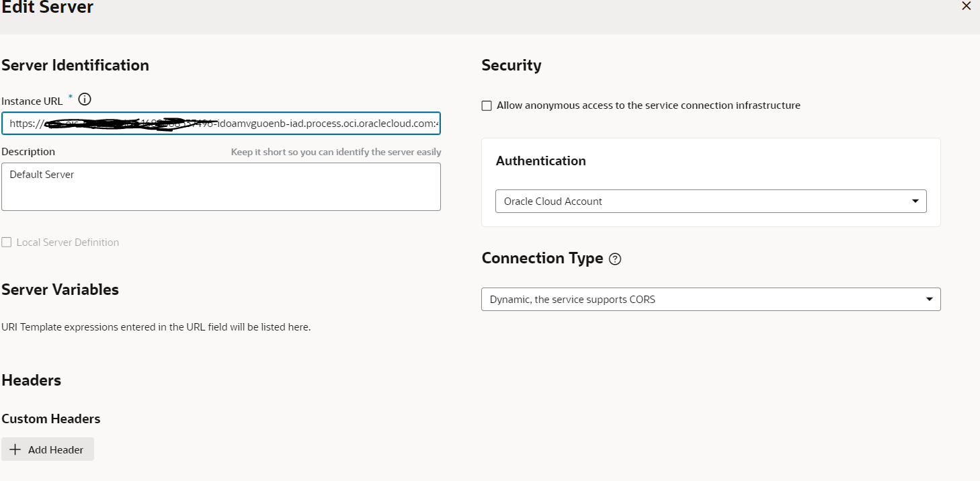Click the 'Keep it short' hint text
Image resolution: width=980 pixels, height=481 pixels.
pyautogui.click(x=336, y=152)
